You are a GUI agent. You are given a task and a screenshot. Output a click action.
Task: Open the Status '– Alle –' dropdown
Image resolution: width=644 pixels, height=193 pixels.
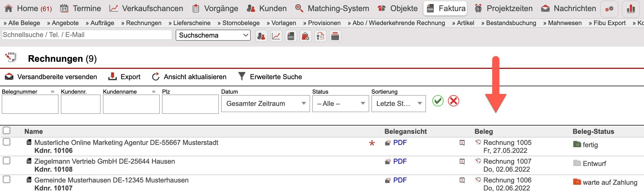340,104
